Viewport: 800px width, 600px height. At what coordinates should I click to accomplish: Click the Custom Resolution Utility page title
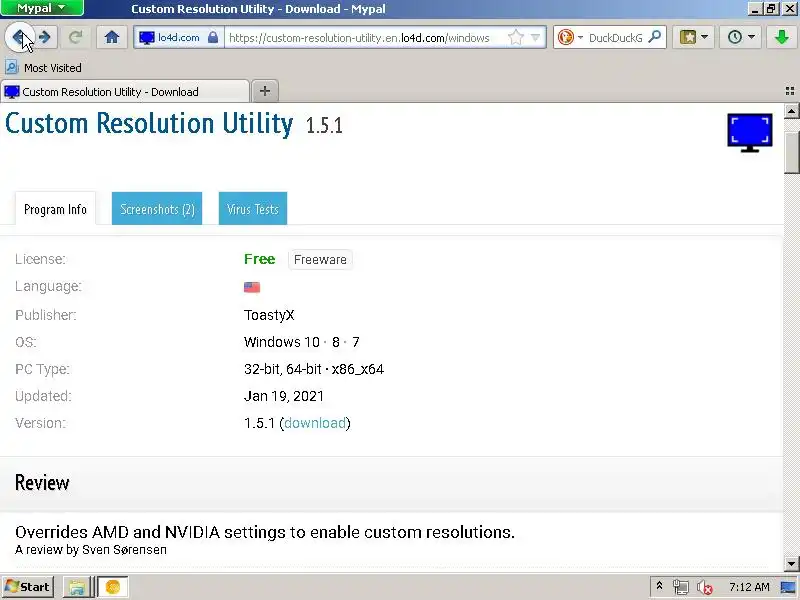149,123
